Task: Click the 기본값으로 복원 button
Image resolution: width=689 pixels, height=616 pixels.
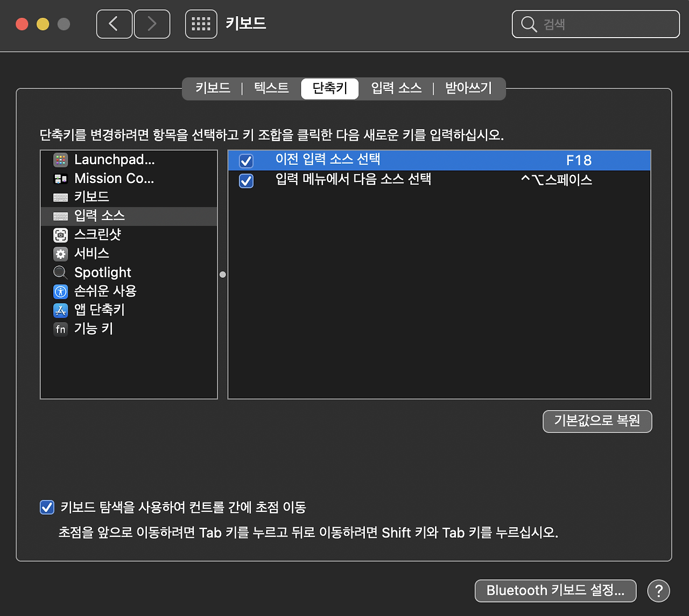Action: point(597,422)
